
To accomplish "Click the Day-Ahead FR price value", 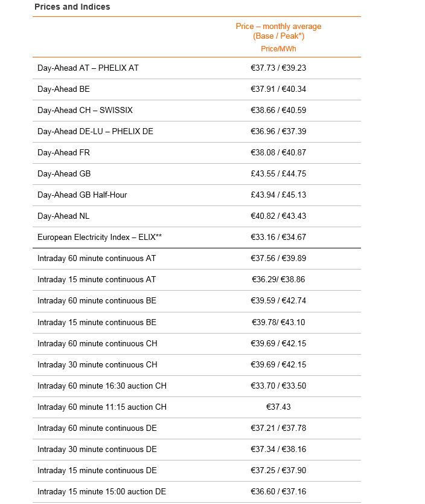I will click(278, 152).
